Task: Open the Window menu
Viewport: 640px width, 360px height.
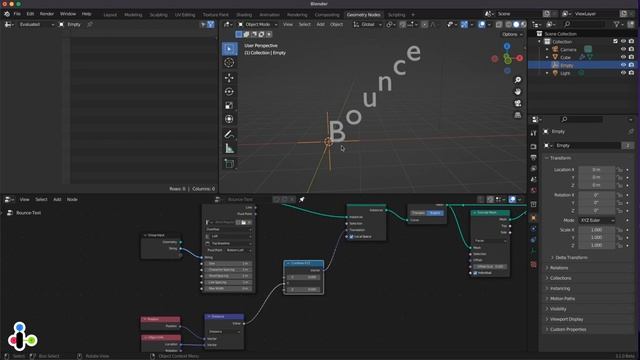Action: (68, 14)
